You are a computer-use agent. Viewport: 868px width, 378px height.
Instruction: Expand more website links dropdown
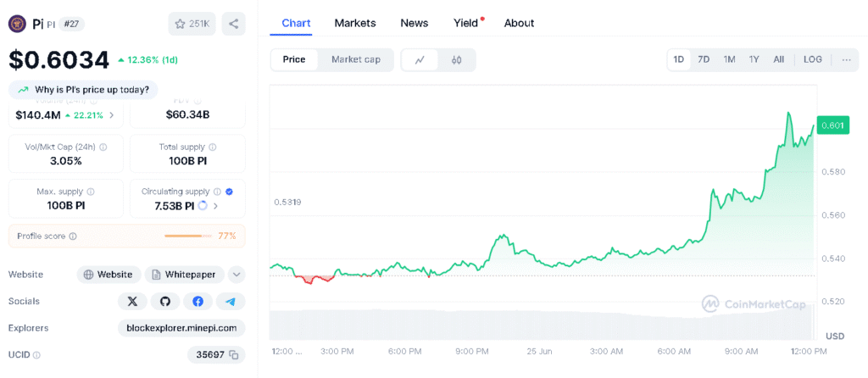236,275
